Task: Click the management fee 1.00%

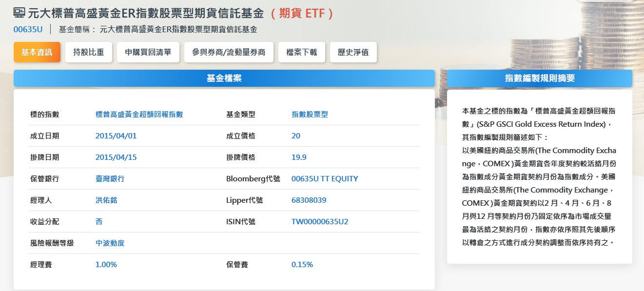Action: click(x=106, y=265)
